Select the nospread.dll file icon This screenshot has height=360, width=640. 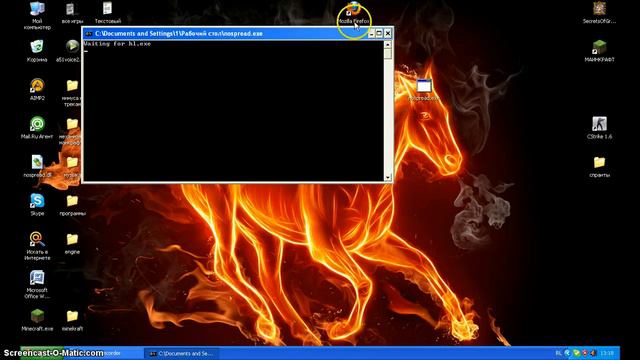37,162
